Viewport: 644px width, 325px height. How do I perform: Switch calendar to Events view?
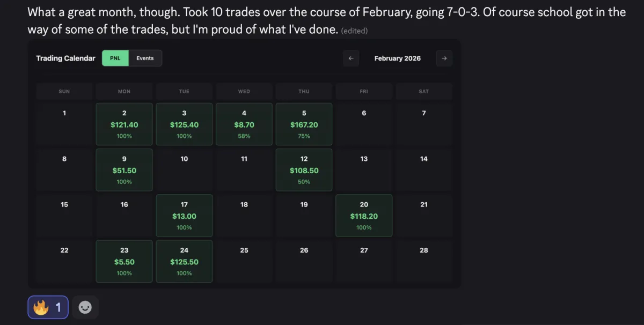pos(145,58)
